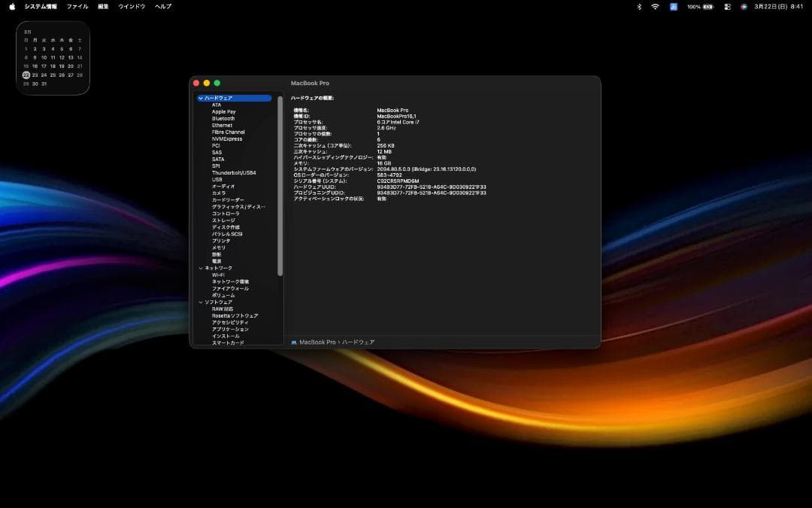Click the Siri icon in menu bar

[744, 7]
